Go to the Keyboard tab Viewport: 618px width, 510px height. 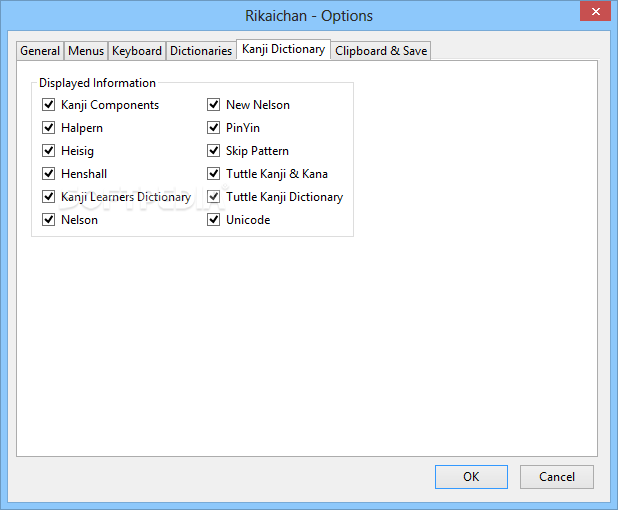pyautogui.click(x=137, y=51)
